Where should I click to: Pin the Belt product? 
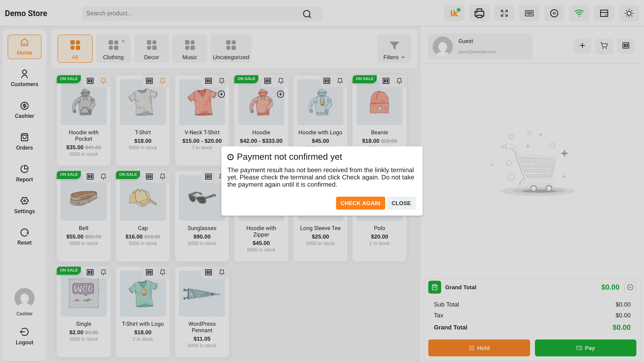click(103, 177)
